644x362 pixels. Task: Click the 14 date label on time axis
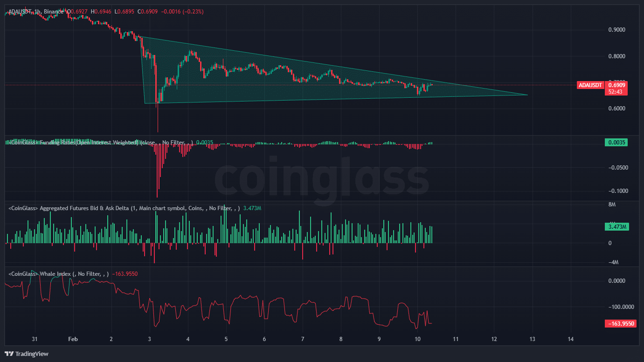tap(571, 339)
